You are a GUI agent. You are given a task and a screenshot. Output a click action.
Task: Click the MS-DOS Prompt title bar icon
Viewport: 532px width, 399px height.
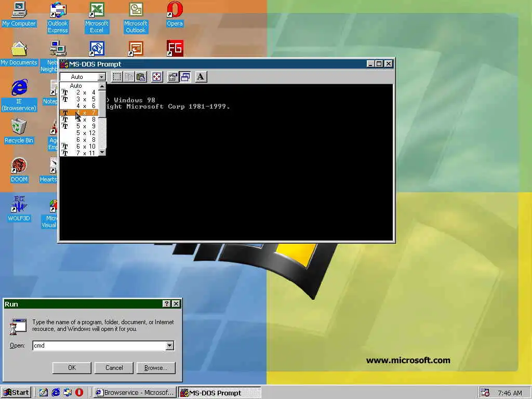pyautogui.click(x=64, y=64)
